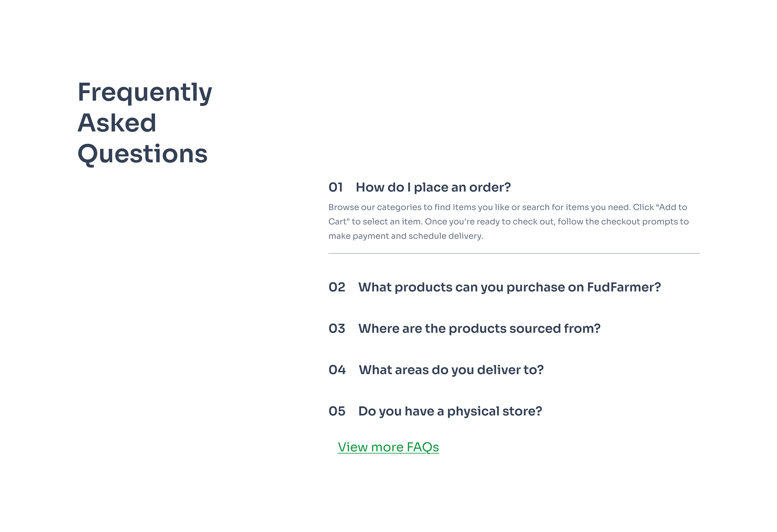Click the word "Asked" in the heading

(x=117, y=123)
